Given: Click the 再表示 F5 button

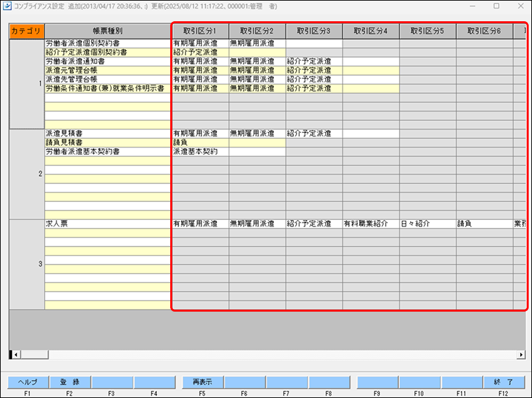Looking at the screenshot, I should tap(203, 382).
